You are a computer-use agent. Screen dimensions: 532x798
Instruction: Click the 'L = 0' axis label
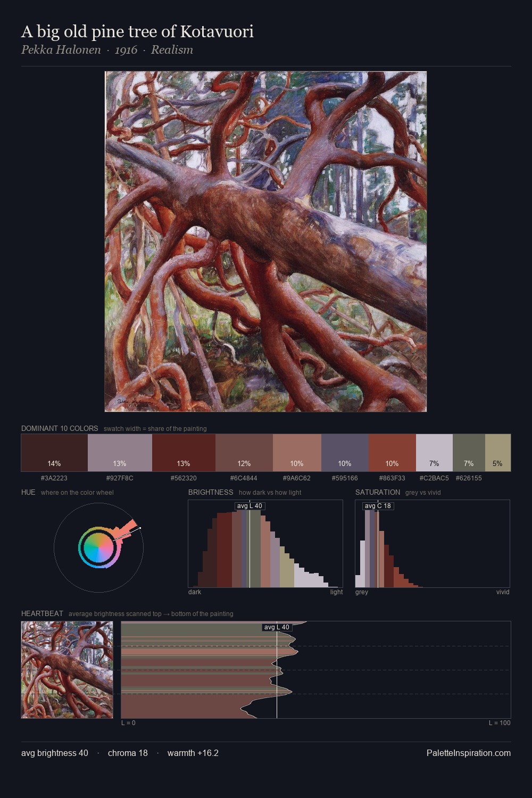coord(128,723)
